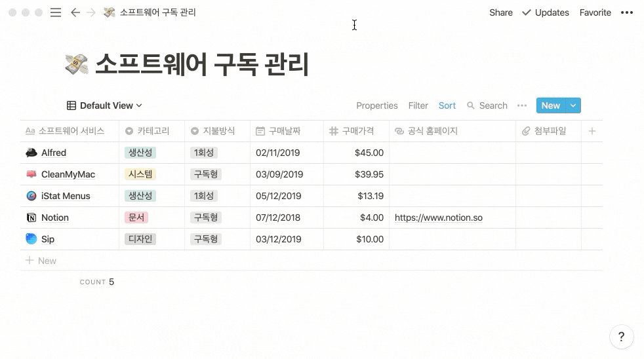Screen dimensions: 644x359
Task: Click the 첨부파일 paperclip column icon
Action: click(x=526, y=131)
